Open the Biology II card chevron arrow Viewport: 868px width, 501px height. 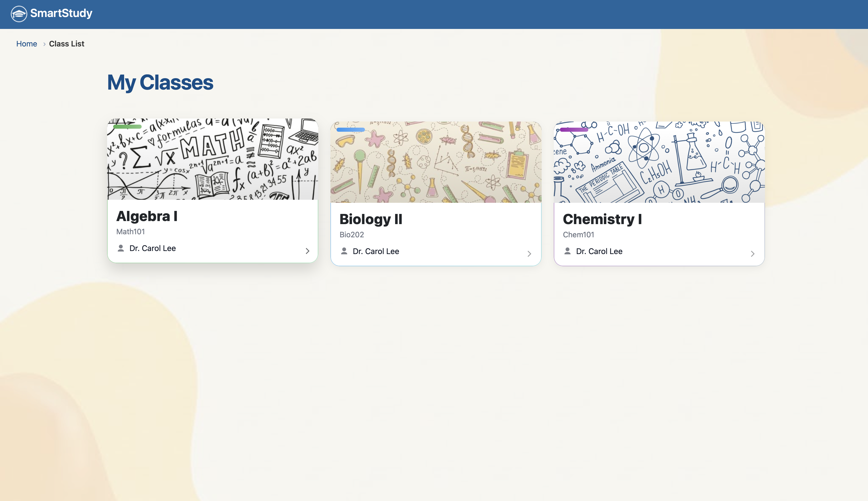pos(529,254)
